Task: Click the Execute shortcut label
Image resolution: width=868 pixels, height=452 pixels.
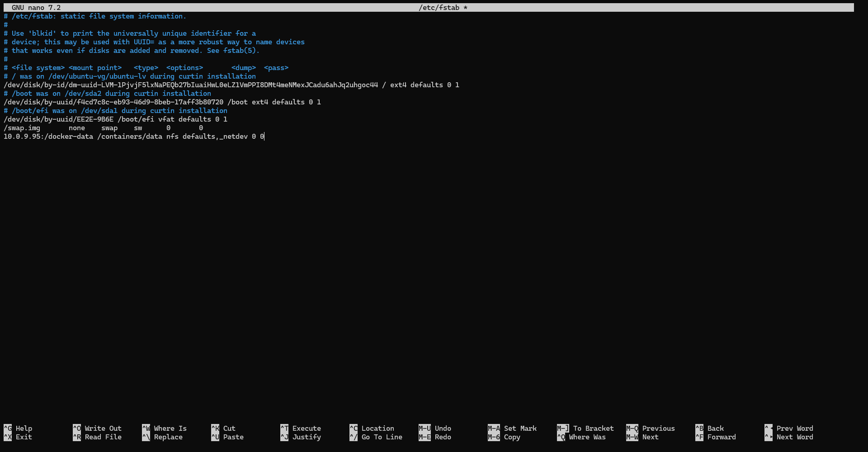Action: [x=306, y=428]
